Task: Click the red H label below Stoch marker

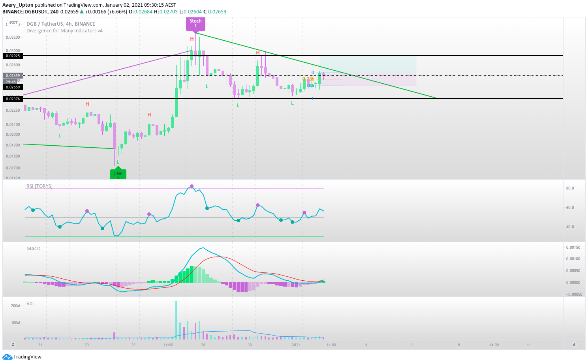Action: 192,39
